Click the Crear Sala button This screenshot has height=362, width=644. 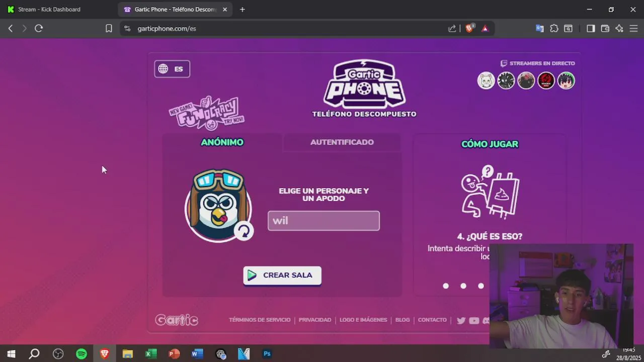click(x=282, y=276)
